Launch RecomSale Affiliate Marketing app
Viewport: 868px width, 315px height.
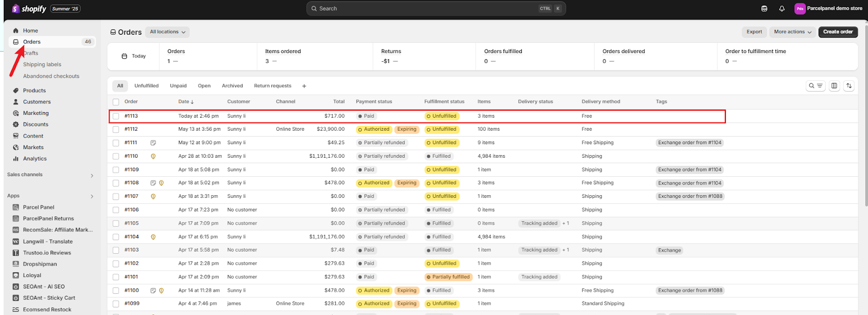coord(58,230)
